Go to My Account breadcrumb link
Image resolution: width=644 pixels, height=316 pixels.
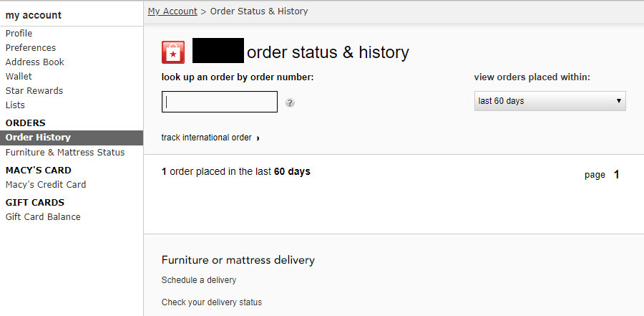point(172,11)
